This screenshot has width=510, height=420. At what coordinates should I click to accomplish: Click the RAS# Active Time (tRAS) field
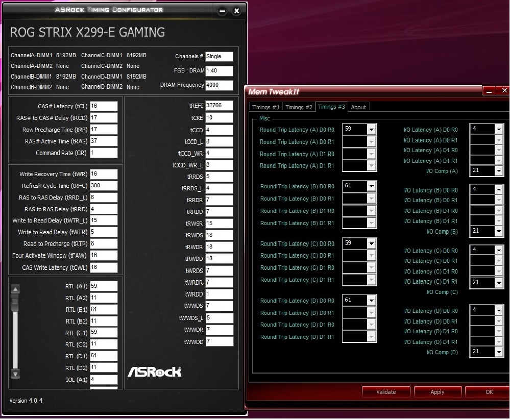pyautogui.click(x=104, y=141)
